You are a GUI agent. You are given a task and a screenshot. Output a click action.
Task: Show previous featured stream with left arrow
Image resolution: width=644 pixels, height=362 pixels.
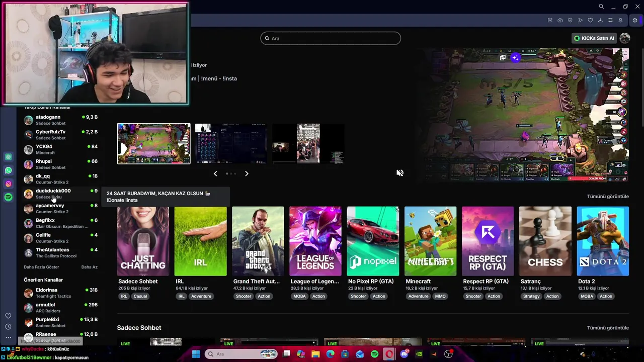[x=215, y=173]
